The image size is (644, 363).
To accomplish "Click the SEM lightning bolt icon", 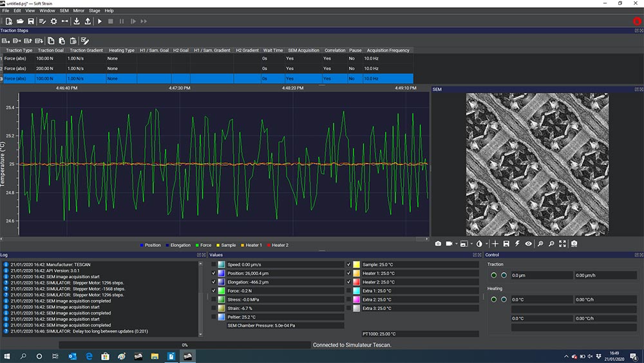I will pyautogui.click(x=518, y=244).
